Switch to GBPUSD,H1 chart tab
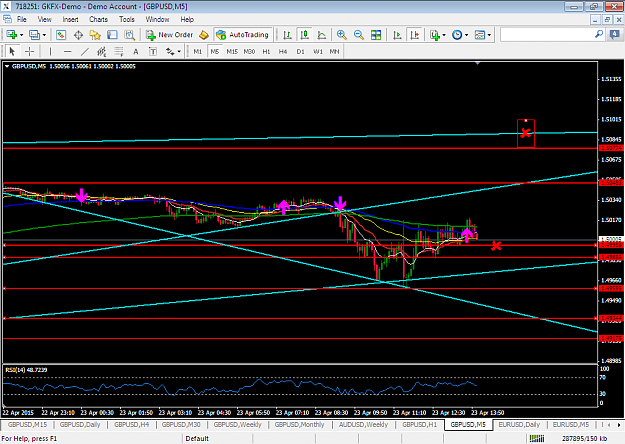The width and height of the screenshot is (625, 444). coord(420,425)
